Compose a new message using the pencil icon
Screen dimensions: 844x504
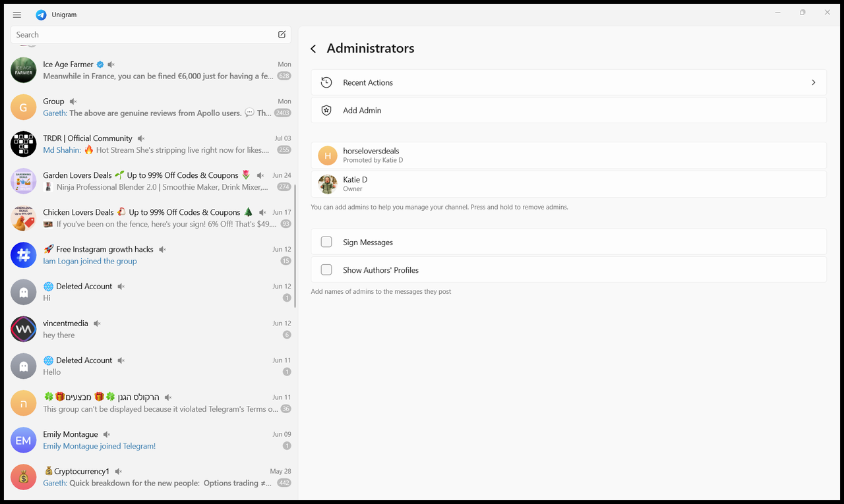point(282,34)
